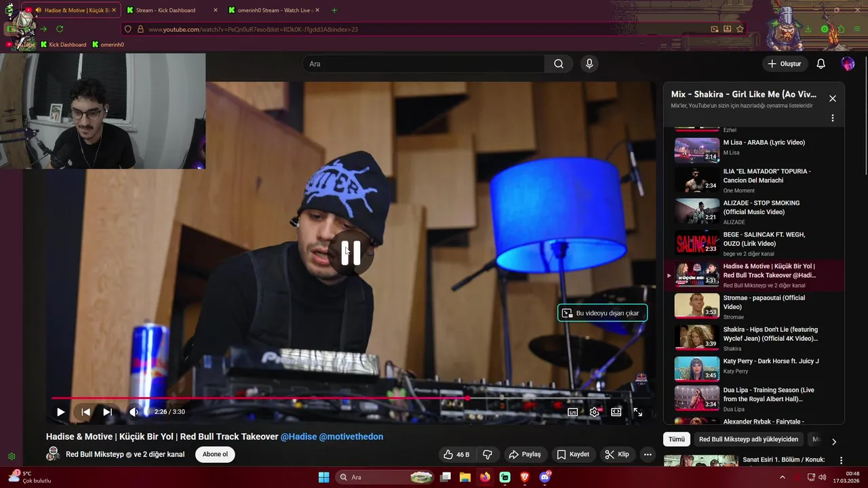Open Brave browser from taskbar
This screenshot has width=868, height=488.
pos(525,477)
